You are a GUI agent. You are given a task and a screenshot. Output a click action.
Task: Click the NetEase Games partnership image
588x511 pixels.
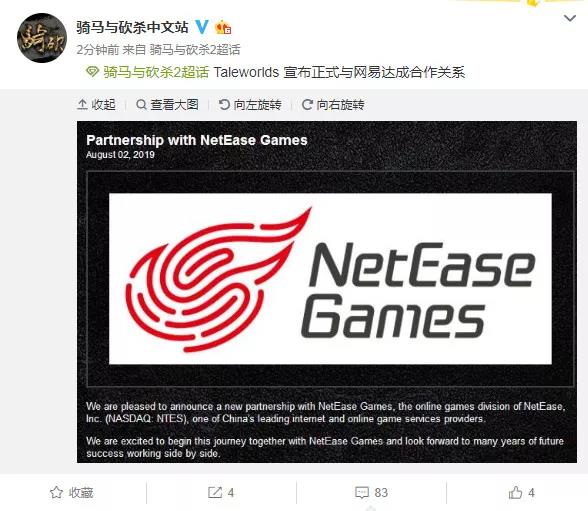coord(327,292)
